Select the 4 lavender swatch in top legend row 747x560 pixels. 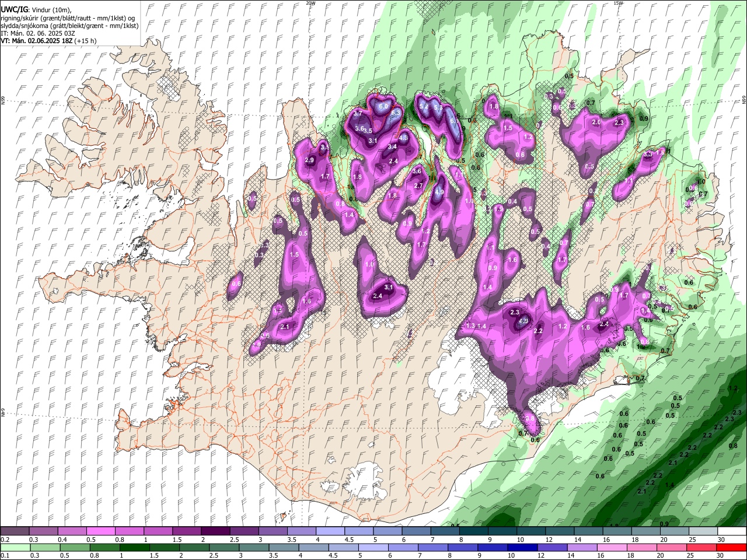point(330,531)
